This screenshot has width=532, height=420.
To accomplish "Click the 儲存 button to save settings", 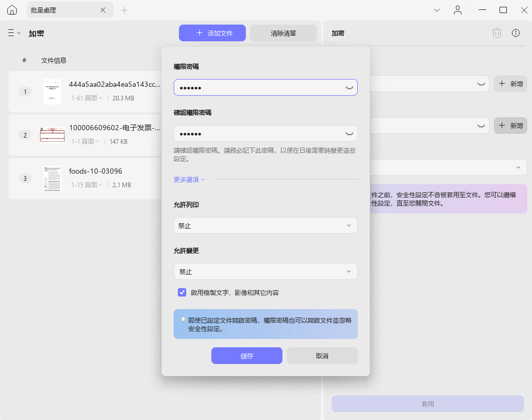I will 246,356.
